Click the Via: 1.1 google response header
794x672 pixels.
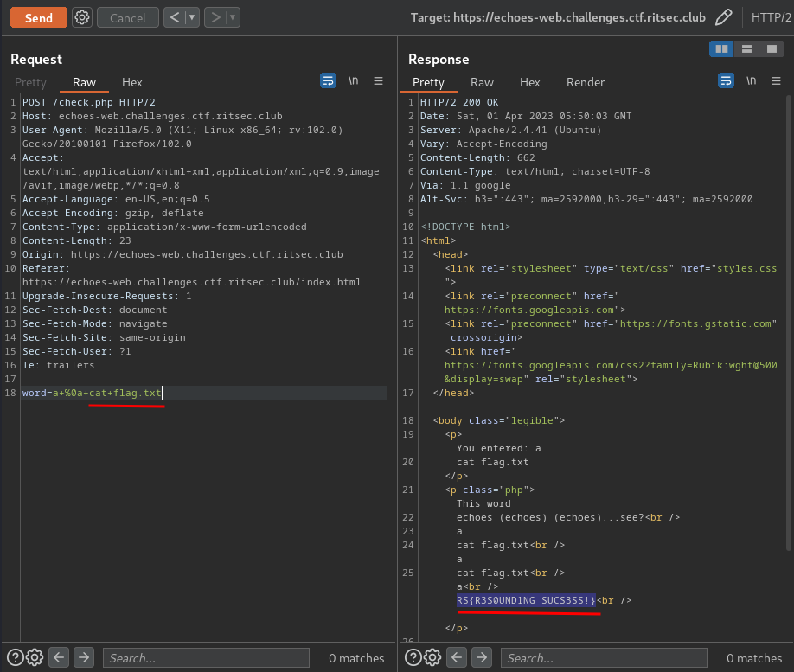[x=465, y=185]
